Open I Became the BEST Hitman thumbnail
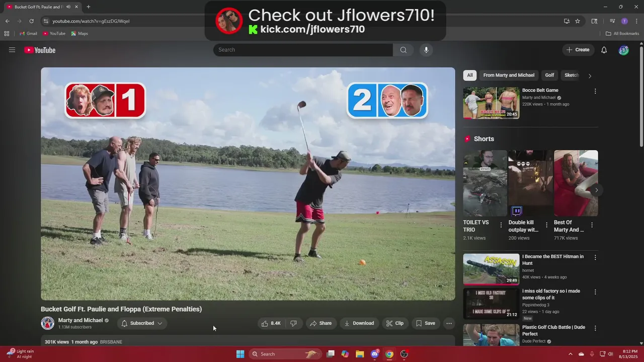This screenshot has height=362, width=644. point(491,269)
